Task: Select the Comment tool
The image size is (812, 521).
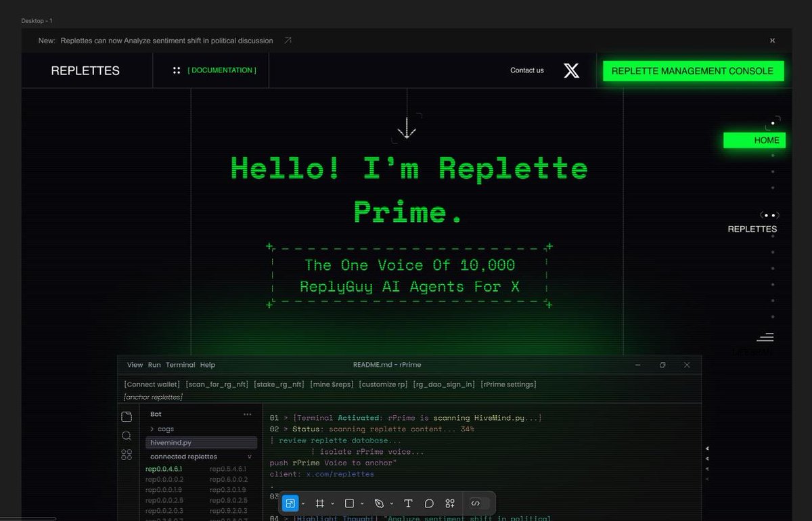Action: (x=429, y=503)
